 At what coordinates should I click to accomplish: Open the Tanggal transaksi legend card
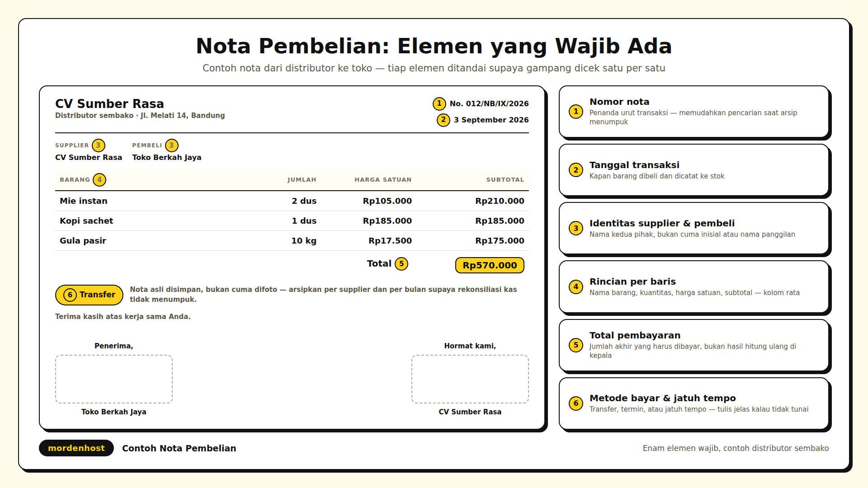694,170
